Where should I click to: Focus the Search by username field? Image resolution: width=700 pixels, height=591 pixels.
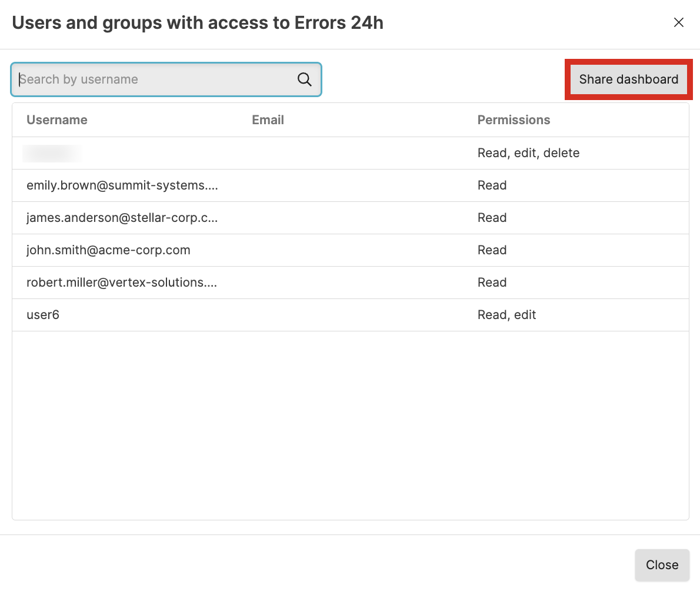(x=156, y=79)
